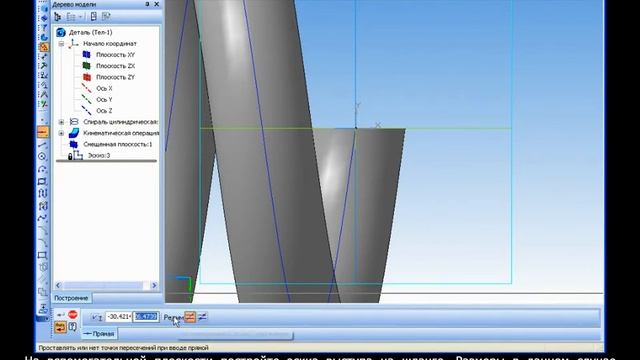Select Плоскость ZY in model tree
640x360 pixels.
tap(116, 77)
